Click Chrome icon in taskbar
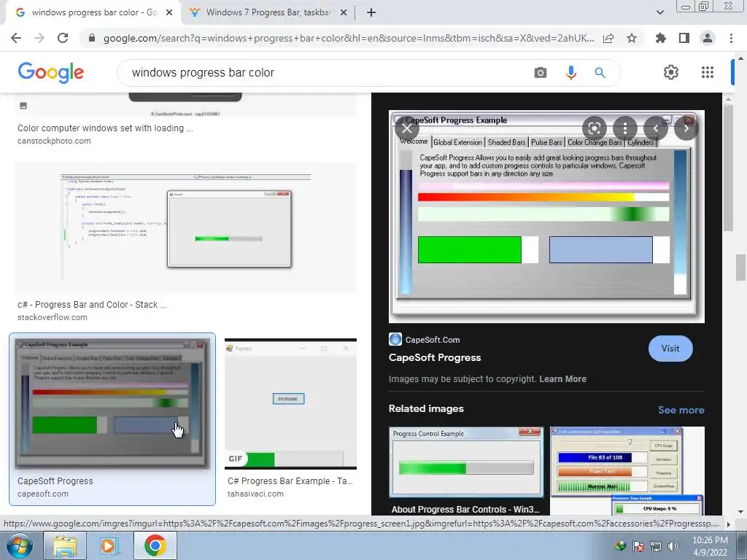 point(155,545)
